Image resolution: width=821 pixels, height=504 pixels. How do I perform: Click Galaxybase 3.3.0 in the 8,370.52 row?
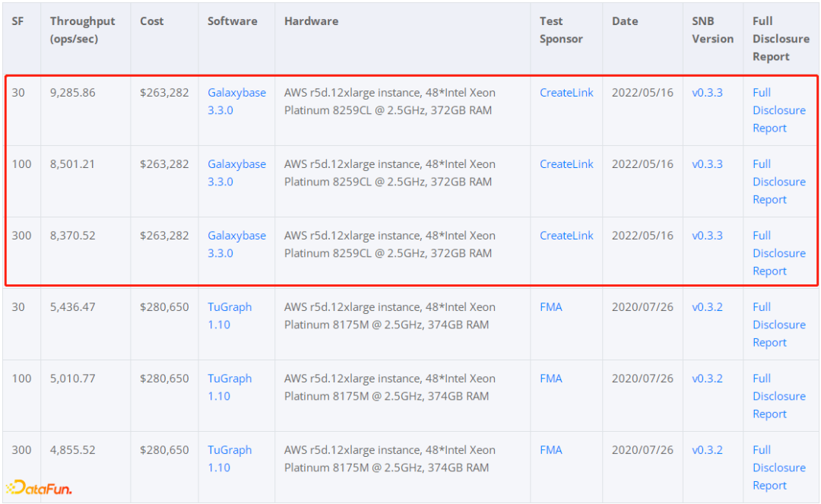pyautogui.click(x=236, y=244)
